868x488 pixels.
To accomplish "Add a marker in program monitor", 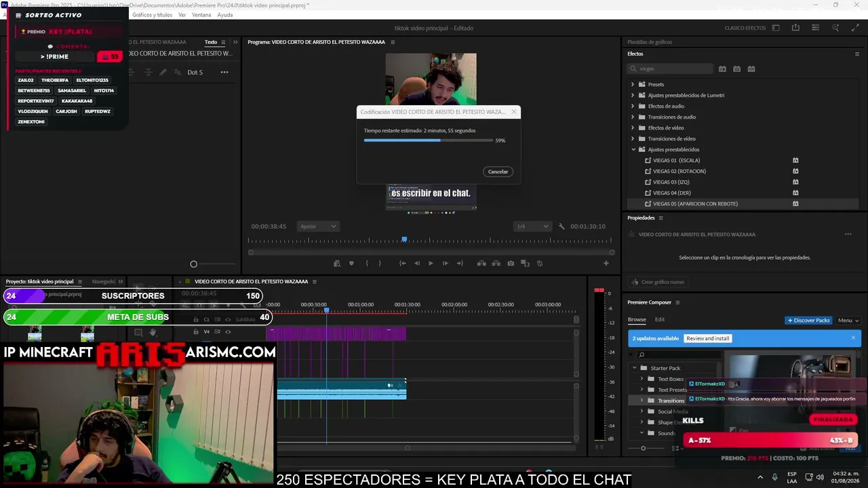I will point(351,264).
